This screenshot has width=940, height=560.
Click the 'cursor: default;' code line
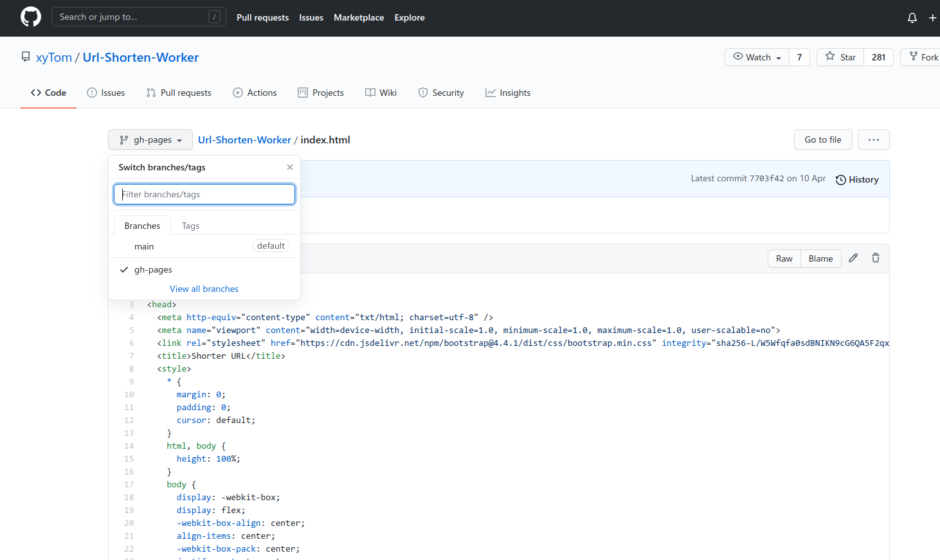216,420
